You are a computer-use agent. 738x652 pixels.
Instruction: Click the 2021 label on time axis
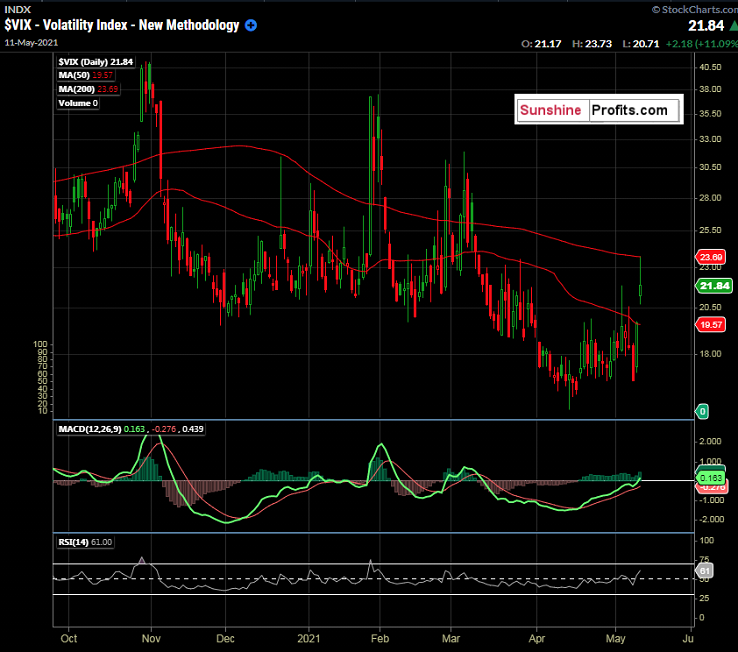(x=309, y=639)
